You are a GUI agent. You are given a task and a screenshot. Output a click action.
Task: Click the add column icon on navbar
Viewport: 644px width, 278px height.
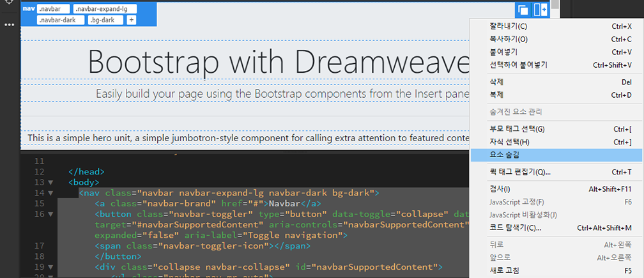[540, 10]
